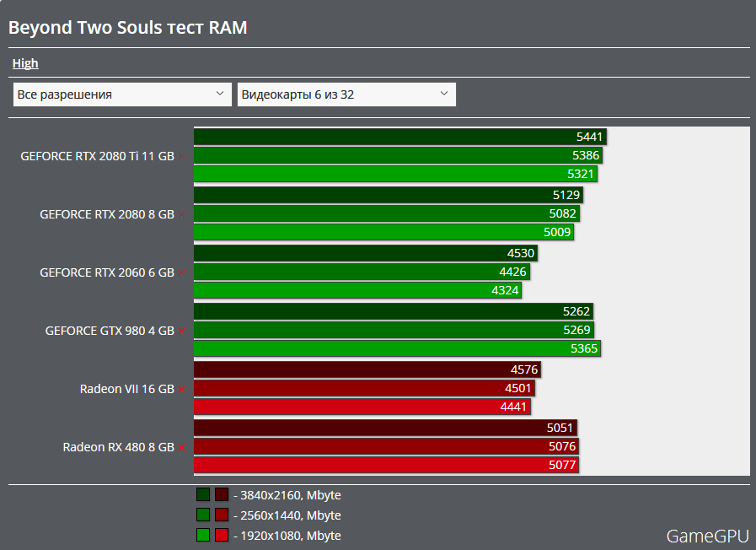Viewport: 756px width, 550px height.
Task: Click bright red 1920x1080 legend swatch
Action: click(222, 536)
